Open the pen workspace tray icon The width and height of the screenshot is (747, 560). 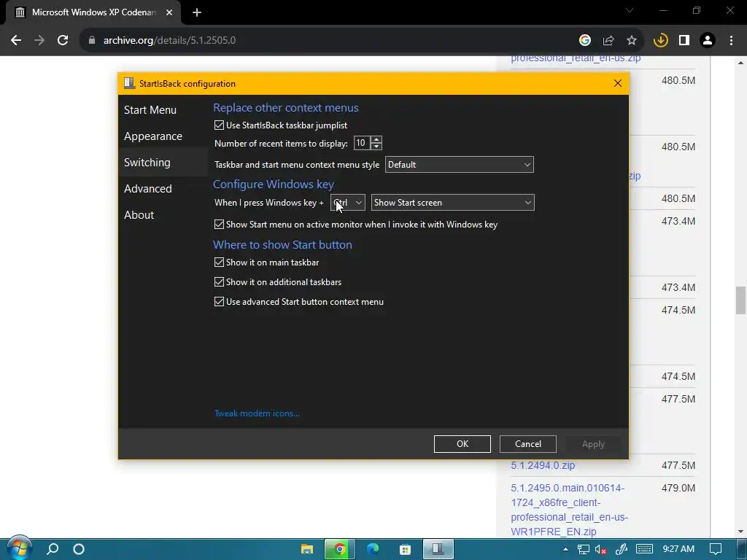click(x=622, y=549)
